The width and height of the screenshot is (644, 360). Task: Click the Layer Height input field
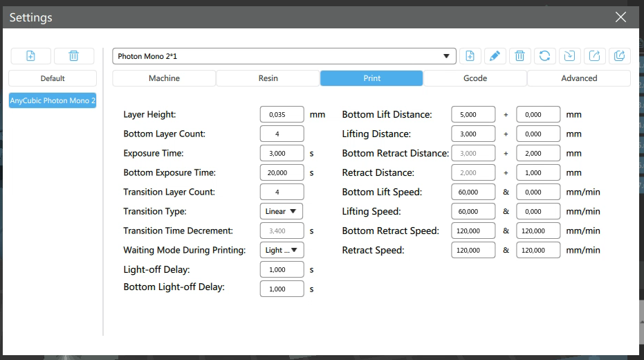[282, 114]
